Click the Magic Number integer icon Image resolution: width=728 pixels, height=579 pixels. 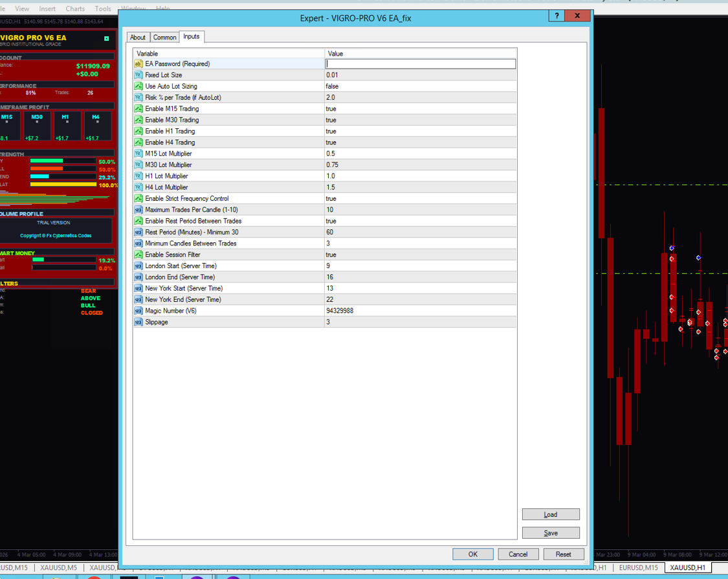(x=138, y=311)
